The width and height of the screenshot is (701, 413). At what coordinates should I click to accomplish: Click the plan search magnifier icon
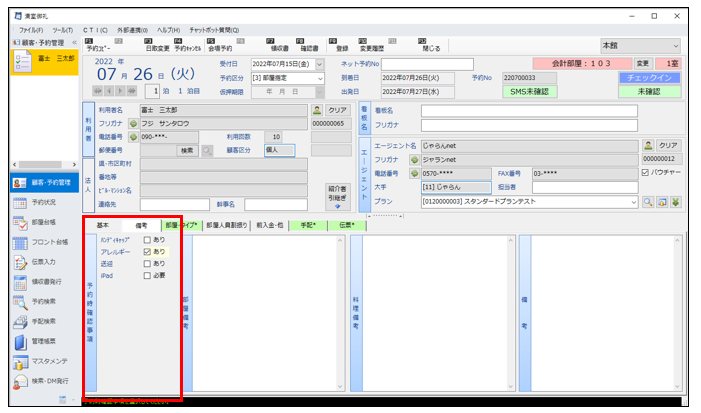[x=648, y=201]
